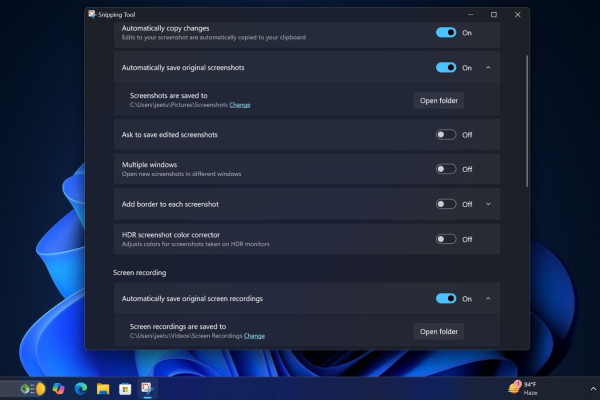The width and height of the screenshot is (600, 400).
Task: Show hidden system tray icons chevron
Action: (x=593, y=389)
